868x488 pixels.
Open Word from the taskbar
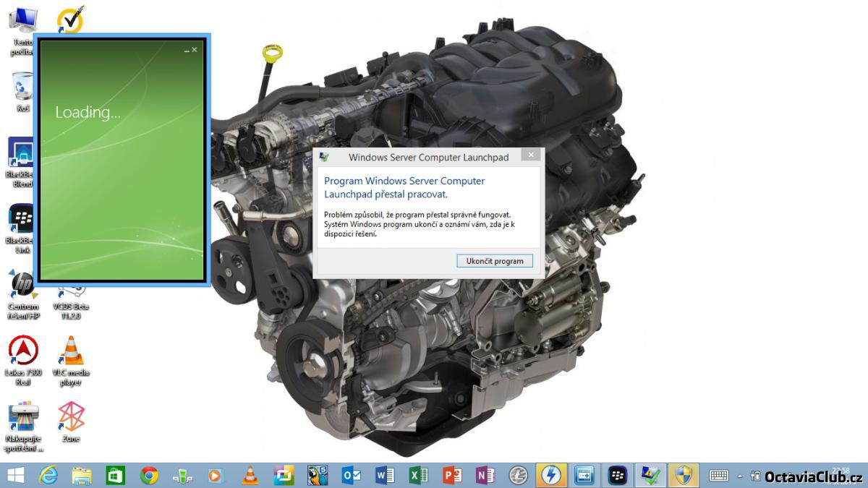(385, 475)
